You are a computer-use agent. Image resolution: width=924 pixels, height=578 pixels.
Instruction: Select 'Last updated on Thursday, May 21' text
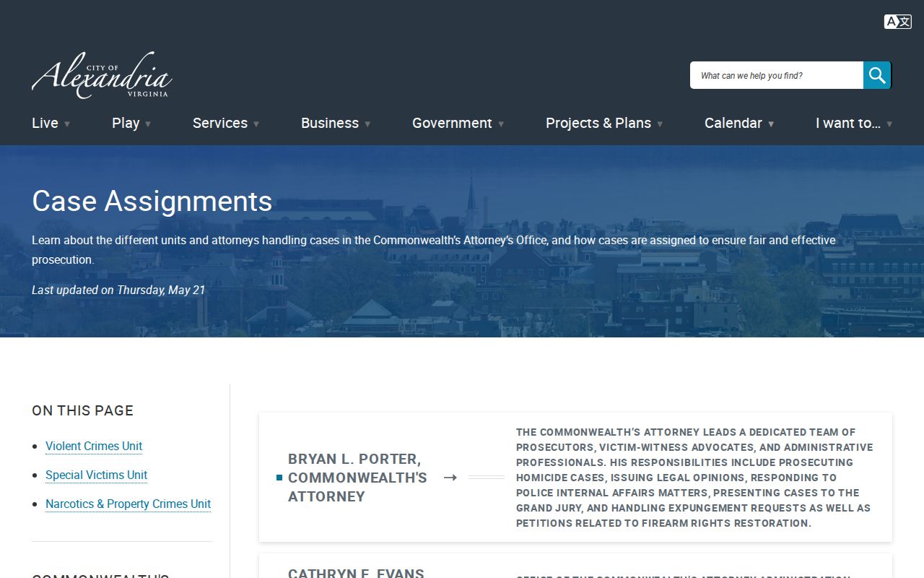[x=118, y=290]
